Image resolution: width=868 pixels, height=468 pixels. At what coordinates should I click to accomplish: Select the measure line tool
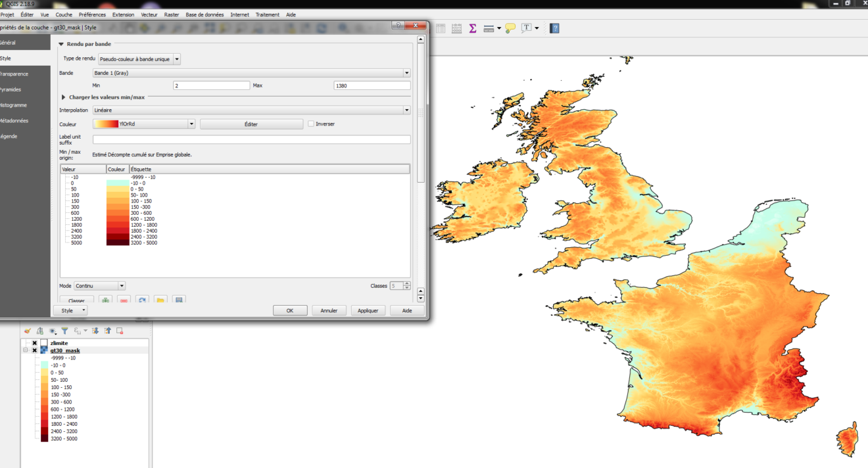[x=489, y=28]
